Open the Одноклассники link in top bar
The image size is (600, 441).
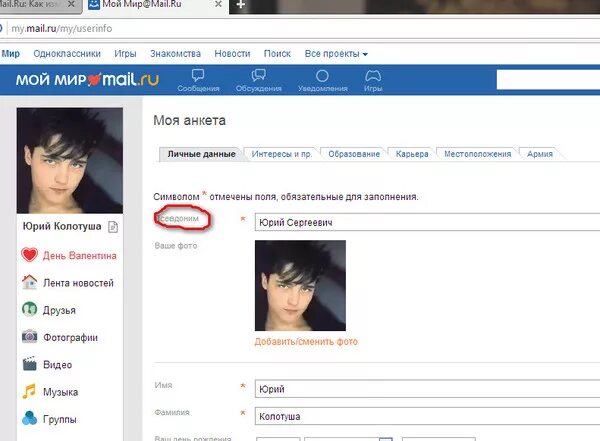pos(67,54)
